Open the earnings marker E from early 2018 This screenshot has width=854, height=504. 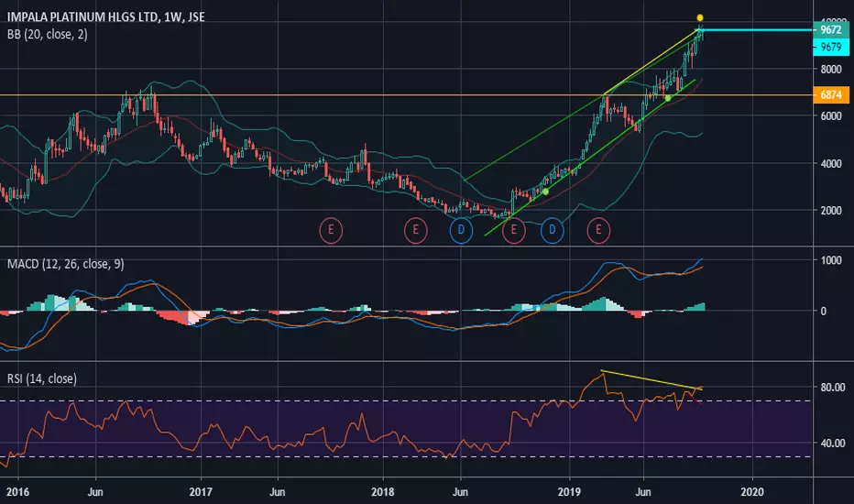[416, 230]
